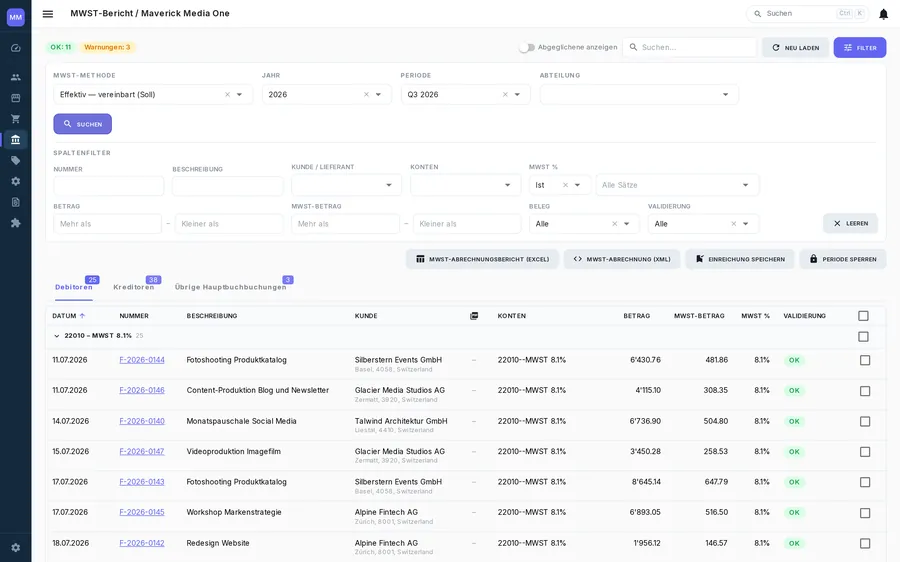900x562 pixels.
Task: Switch to the Kreditoren tab
Action: point(134,287)
